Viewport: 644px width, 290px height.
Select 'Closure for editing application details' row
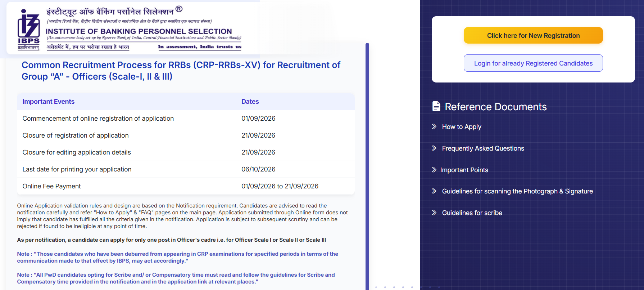tap(186, 152)
